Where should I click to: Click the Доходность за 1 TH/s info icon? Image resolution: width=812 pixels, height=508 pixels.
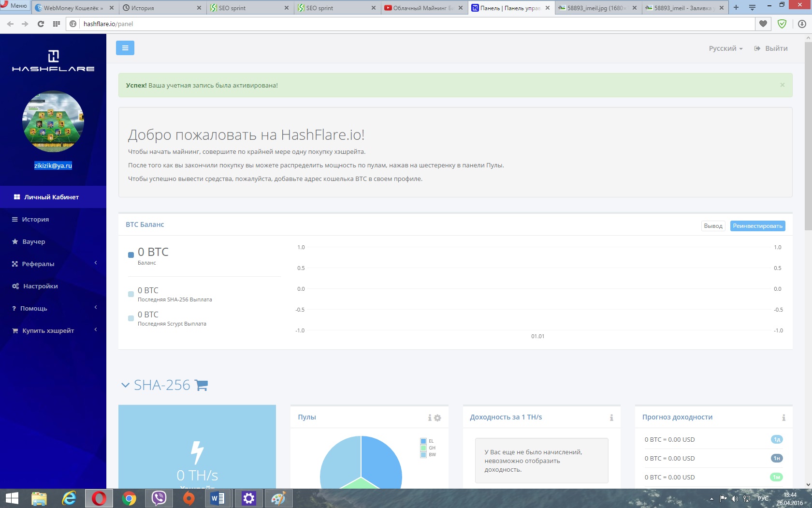tap(611, 418)
